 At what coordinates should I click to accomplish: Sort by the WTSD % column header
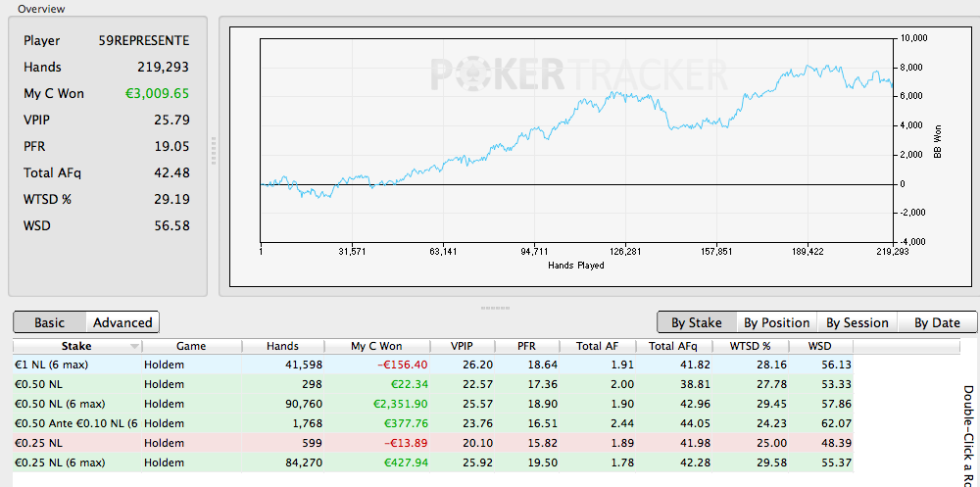point(750,346)
